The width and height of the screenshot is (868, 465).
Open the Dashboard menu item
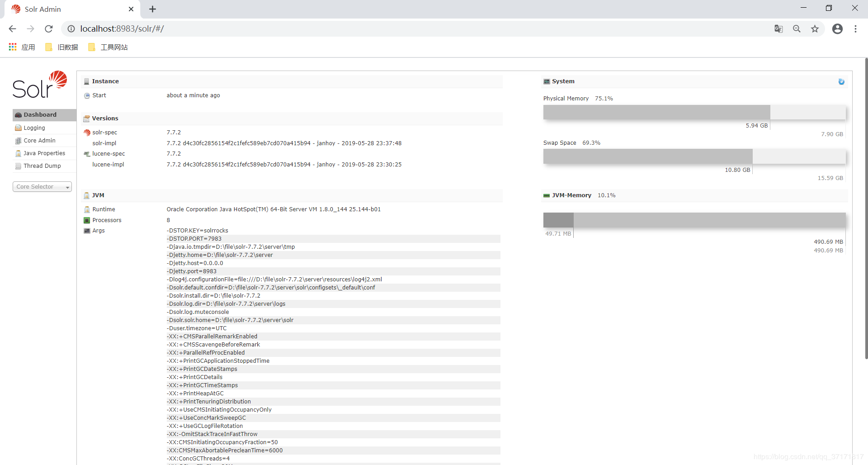[44, 115]
